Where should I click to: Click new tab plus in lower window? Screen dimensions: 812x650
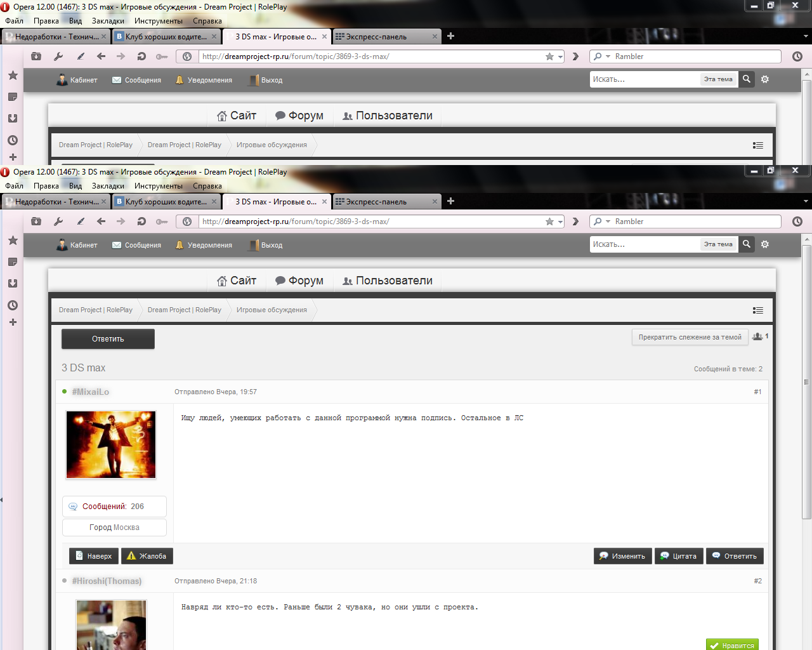450,201
